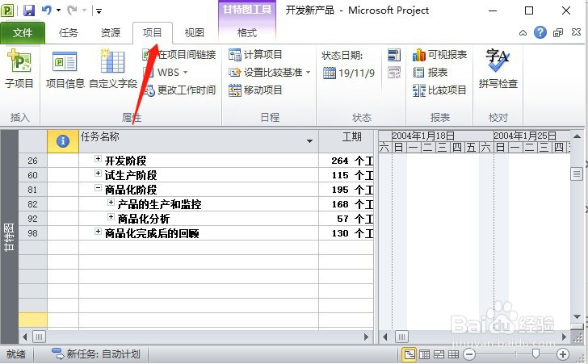The image size is (588, 364).
Task: Click the 264 个工 duration cell
Action: click(x=346, y=161)
